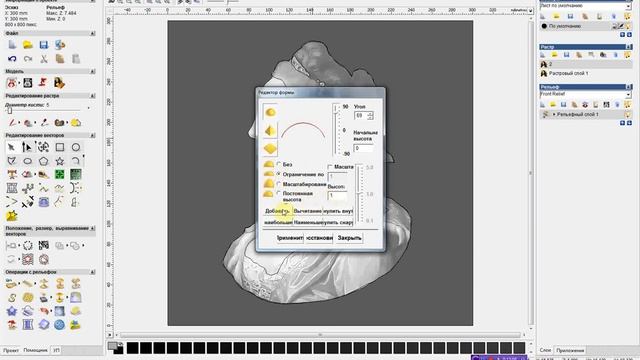The image size is (640, 360).
Task: Click the Mona Lisa import image icon
Action: [x=60, y=83]
